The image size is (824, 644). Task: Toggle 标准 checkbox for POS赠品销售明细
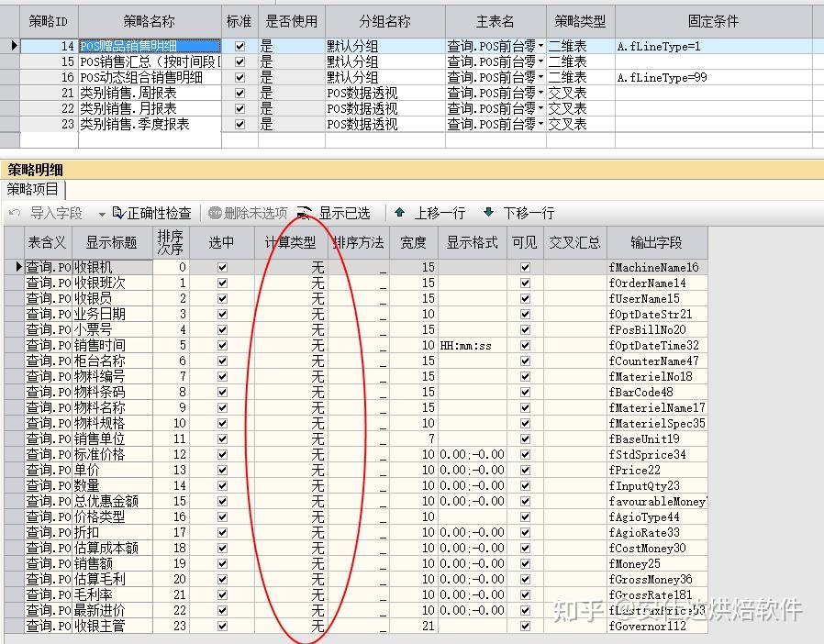(x=239, y=46)
